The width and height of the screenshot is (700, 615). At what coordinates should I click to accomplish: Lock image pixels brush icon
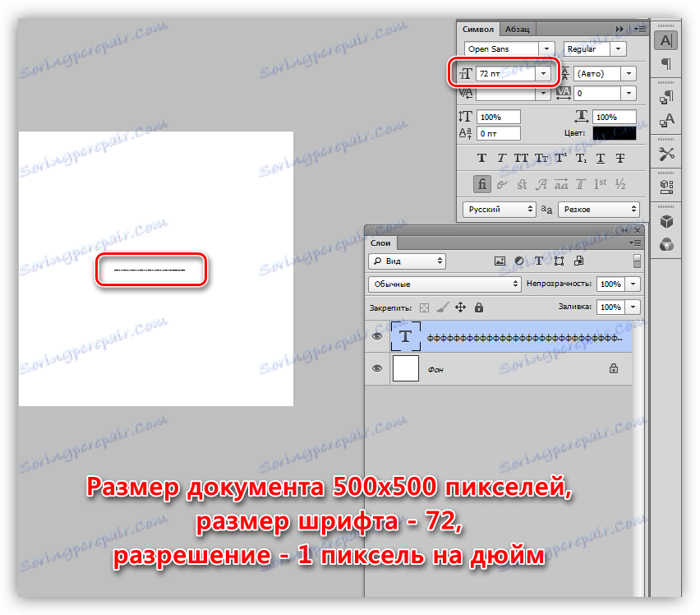[x=442, y=307]
